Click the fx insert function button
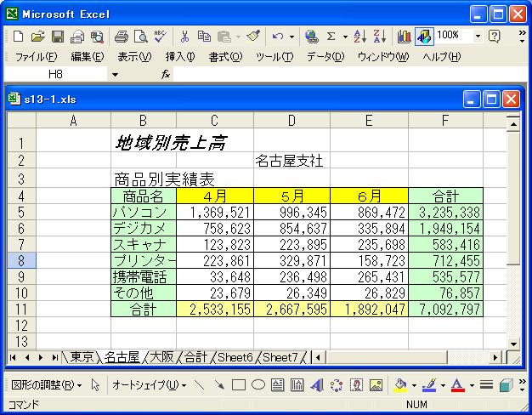532x415 pixels. tap(166, 74)
